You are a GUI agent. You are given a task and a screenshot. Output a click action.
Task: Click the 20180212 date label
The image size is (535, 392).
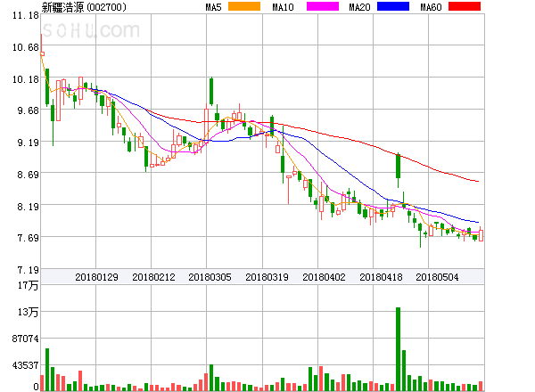coord(153,277)
